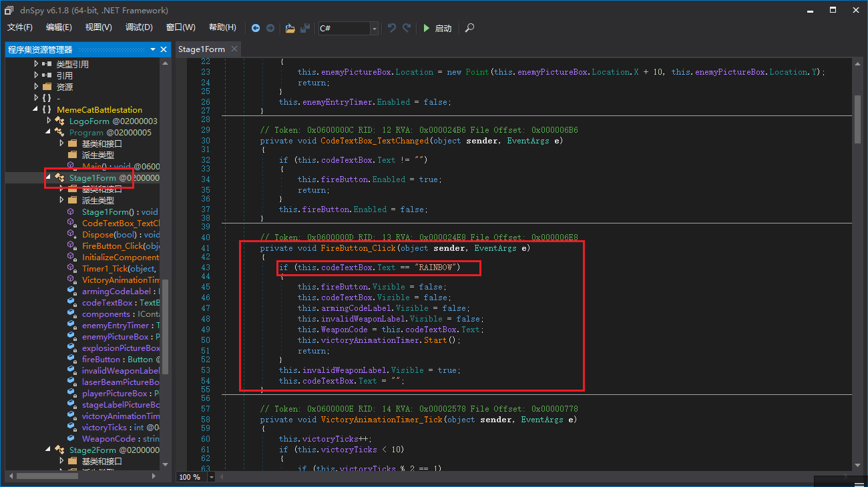Collapse the MemeCatBattlestation namespace node

coord(36,109)
